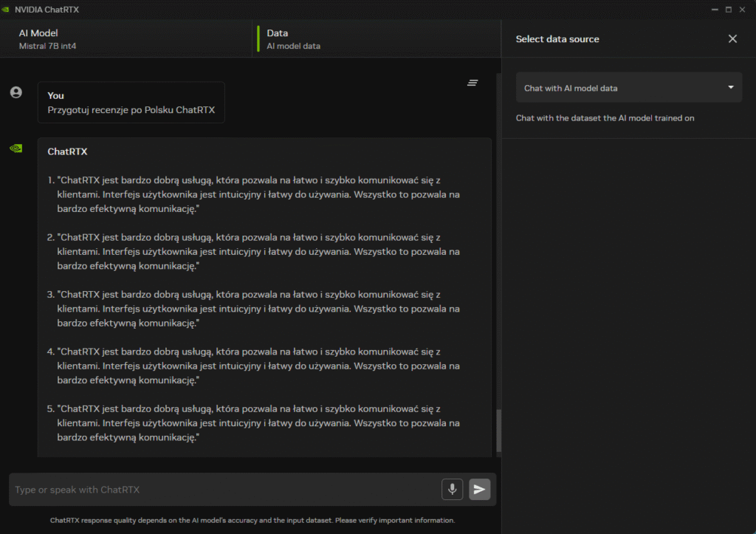Click the chat vertical scrollbar thumb

click(x=498, y=431)
